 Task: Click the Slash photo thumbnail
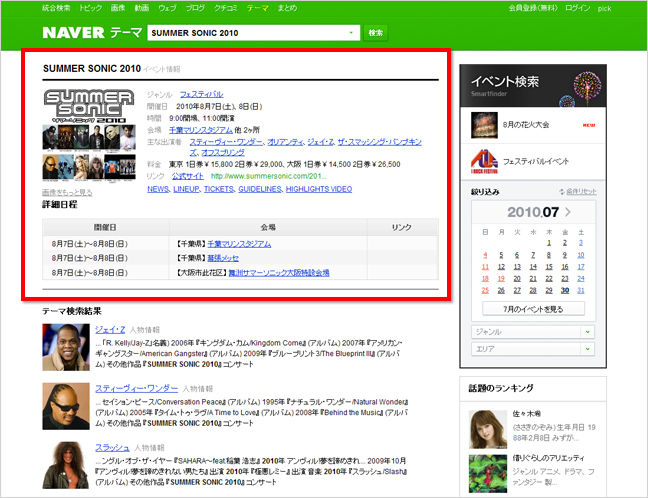point(66,465)
